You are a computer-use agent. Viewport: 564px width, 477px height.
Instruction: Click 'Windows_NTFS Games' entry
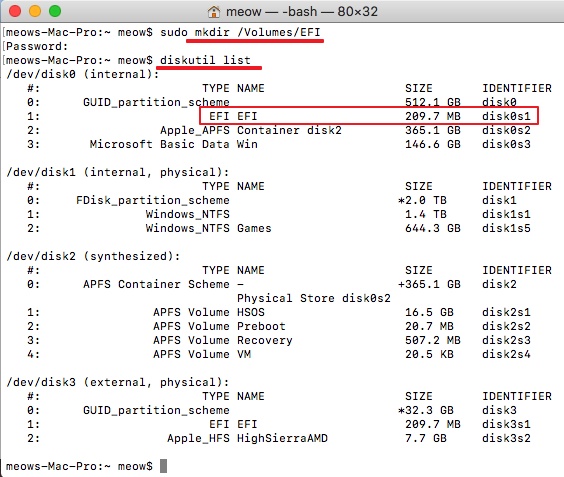click(x=208, y=228)
